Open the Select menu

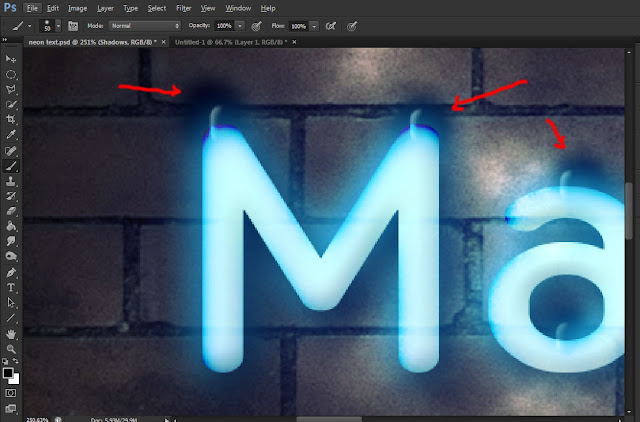pos(157,8)
